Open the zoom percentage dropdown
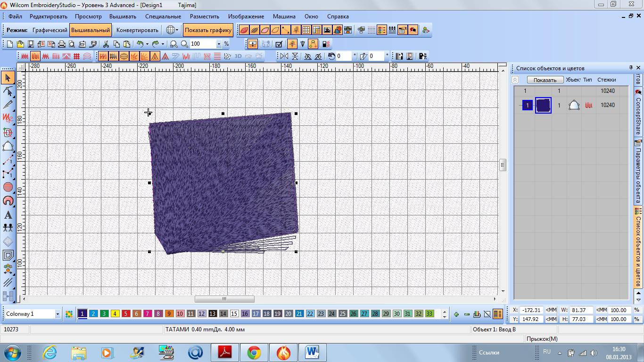This screenshot has width=644, height=362. pyautogui.click(x=219, y=44)
